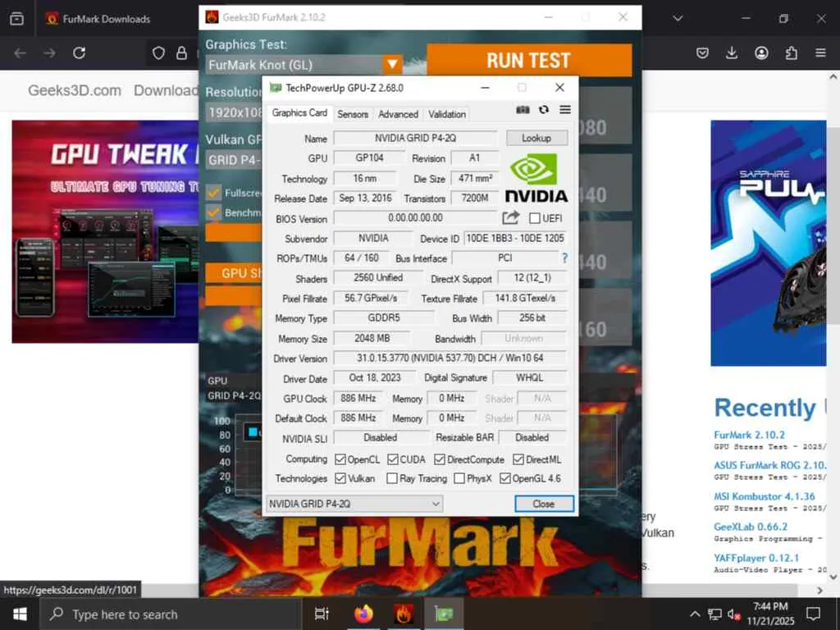This screenshot has height=630, width=840.
Task: Open Firefox extensions puzzle icon
Action: (x=792, y=53)
